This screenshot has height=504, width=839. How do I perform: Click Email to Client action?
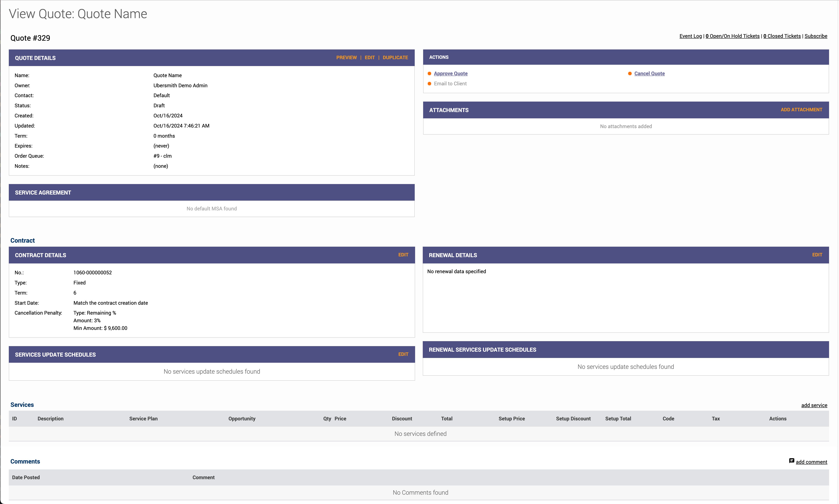click(x=450, y=84)
